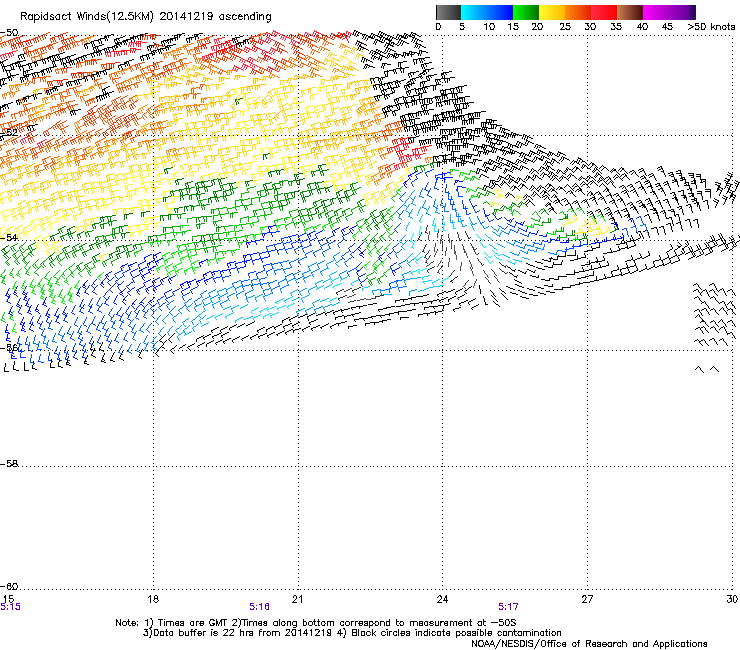
Task: Click the longitude 24 axis label
Action: pos(442,599)
